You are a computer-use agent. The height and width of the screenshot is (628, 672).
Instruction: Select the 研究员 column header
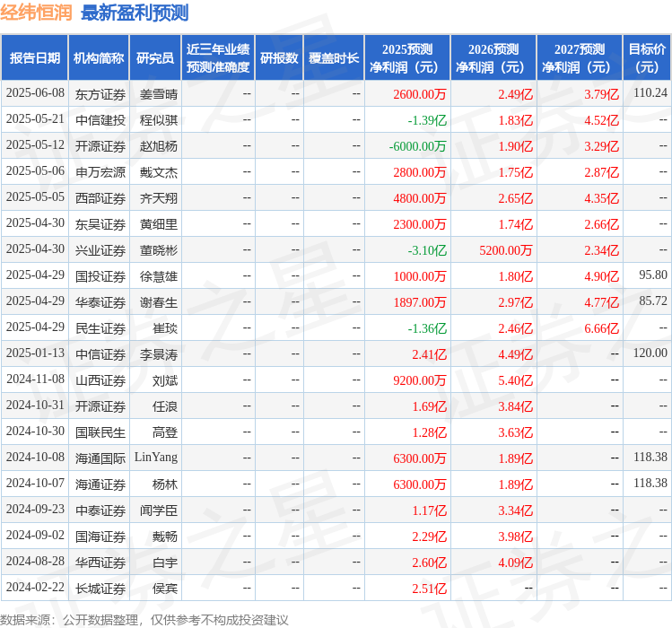coord(154,58)
